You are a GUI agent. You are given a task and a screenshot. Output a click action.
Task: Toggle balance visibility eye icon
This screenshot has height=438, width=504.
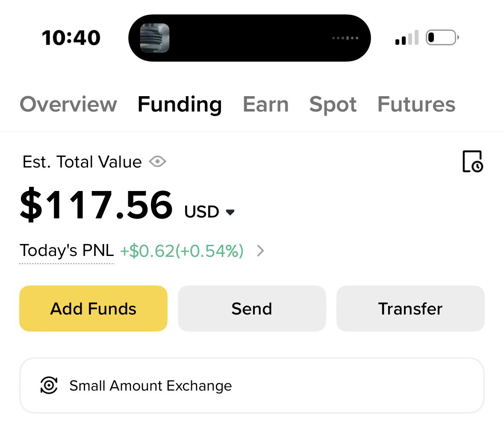click(x=157, y=162)
